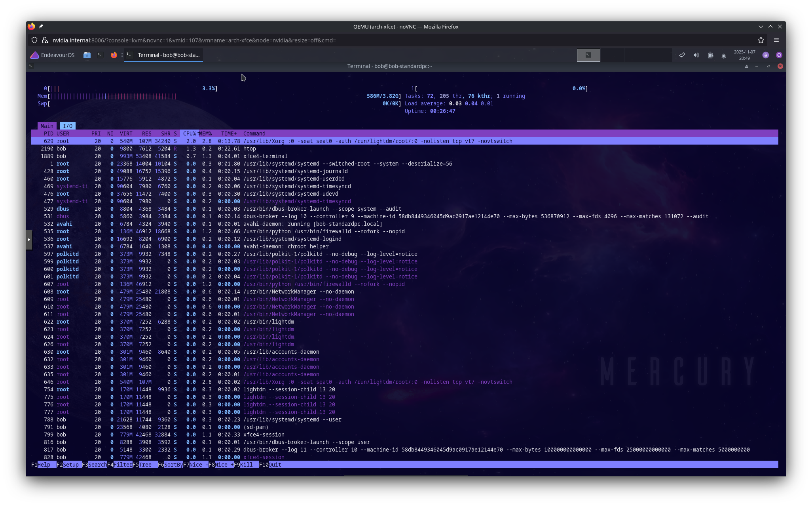Click the screen lock tray icon
This screenshot has width=812, height=507.
pos(765,55)
